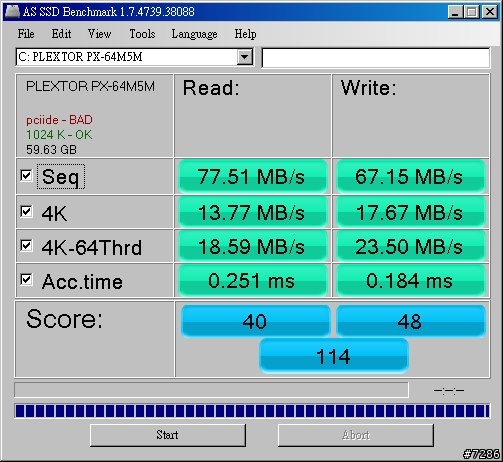Viewport: 503px width, 462px height.
Task: Click the 4K write result 17.67 MB/s
Action: [x=410, y=212]
